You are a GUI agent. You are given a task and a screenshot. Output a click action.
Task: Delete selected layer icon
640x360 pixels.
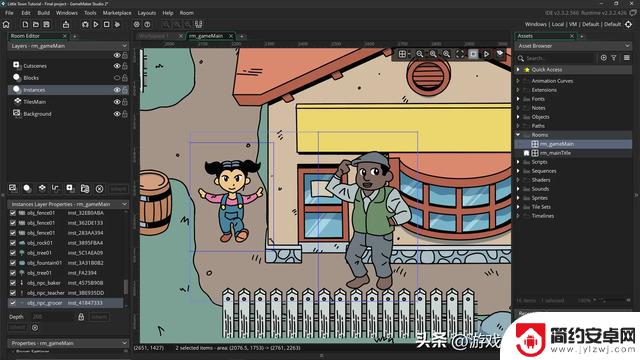point(99,189)
